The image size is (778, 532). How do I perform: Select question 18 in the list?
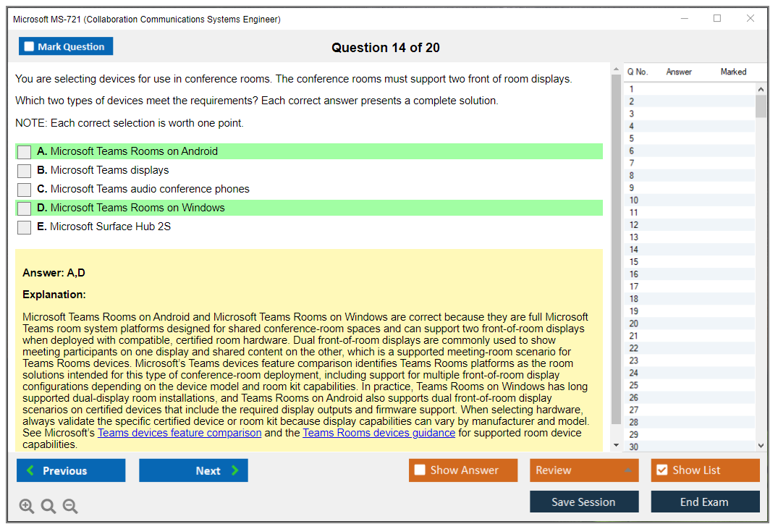pos(690,299)
